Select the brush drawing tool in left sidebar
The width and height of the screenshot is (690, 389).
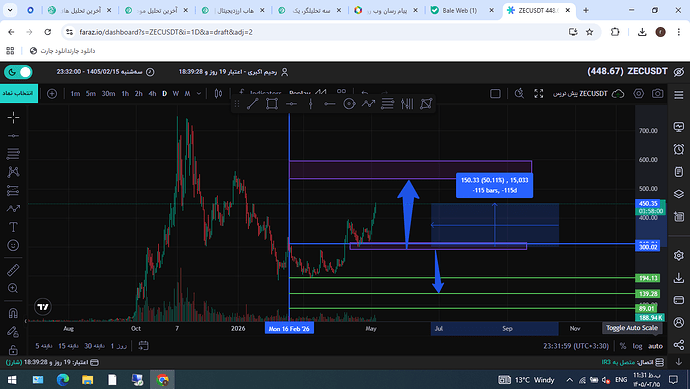click(13, 209)
